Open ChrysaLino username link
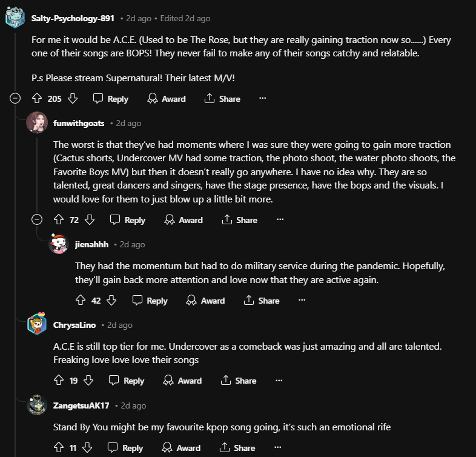 point(74,325)
